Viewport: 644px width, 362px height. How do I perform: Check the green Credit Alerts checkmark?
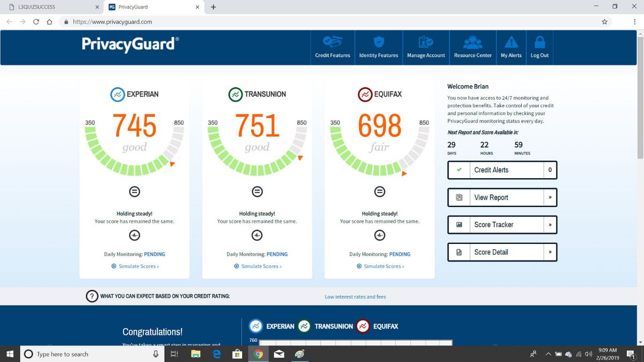point(459,170)
